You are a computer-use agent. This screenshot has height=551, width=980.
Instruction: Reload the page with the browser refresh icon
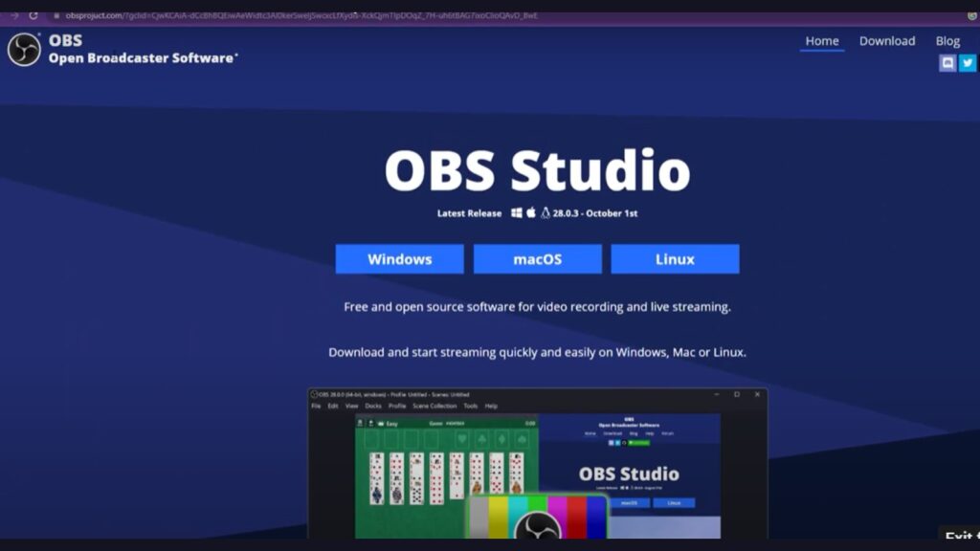[x=33, y=15]
